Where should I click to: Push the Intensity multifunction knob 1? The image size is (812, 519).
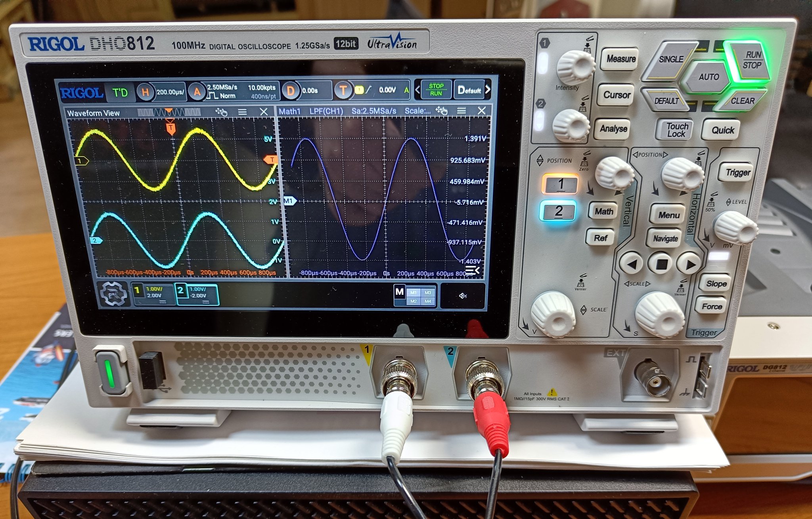(576, 67)
